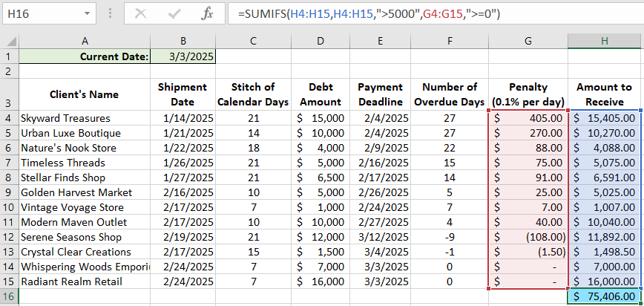Viewport: 644px width, 306px height.
Task: Click the total cell showing 75,406.00
Action: [x=604, y=296]
